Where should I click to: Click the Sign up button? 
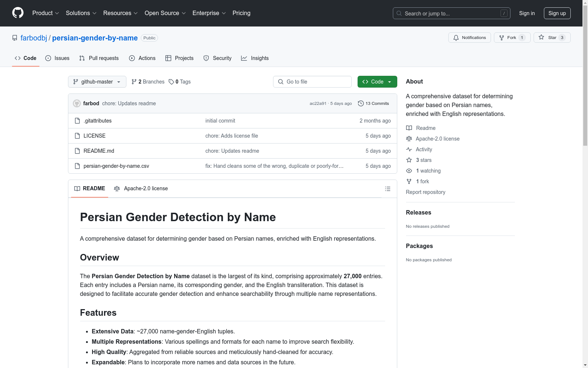click(x=557, y=13)
